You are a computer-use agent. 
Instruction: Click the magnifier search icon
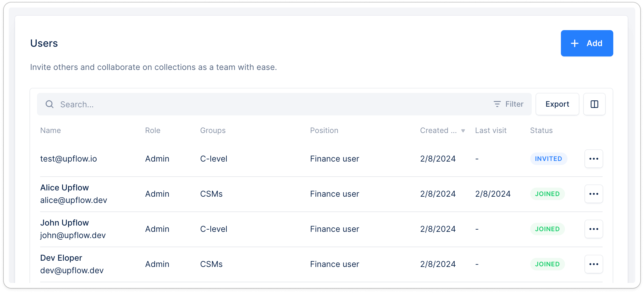[x=50, y=104]
